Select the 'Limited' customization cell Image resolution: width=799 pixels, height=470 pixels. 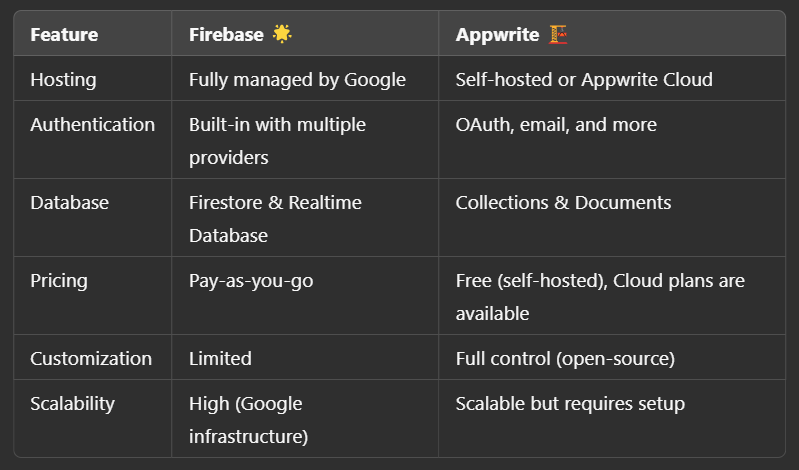tap(220, 358)
